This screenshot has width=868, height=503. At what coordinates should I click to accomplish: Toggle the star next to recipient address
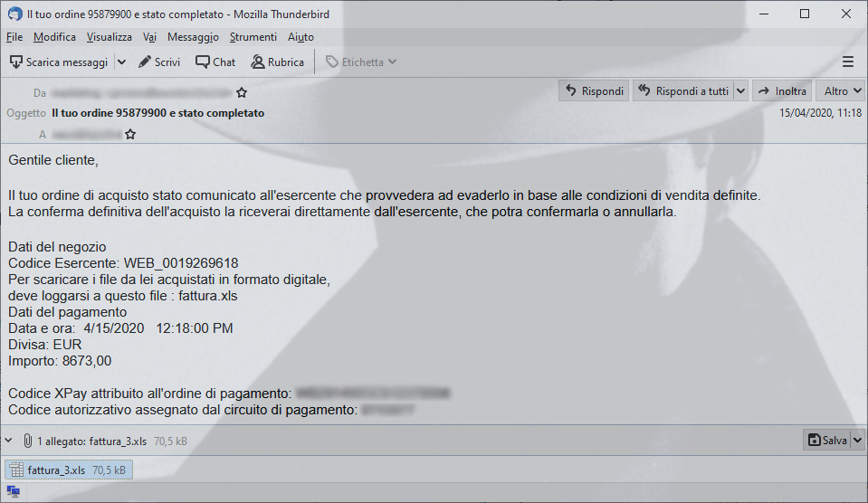tap(130, 134)
